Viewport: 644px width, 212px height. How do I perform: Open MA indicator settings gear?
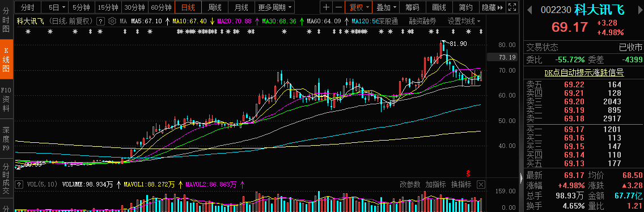tap(111, 22)
